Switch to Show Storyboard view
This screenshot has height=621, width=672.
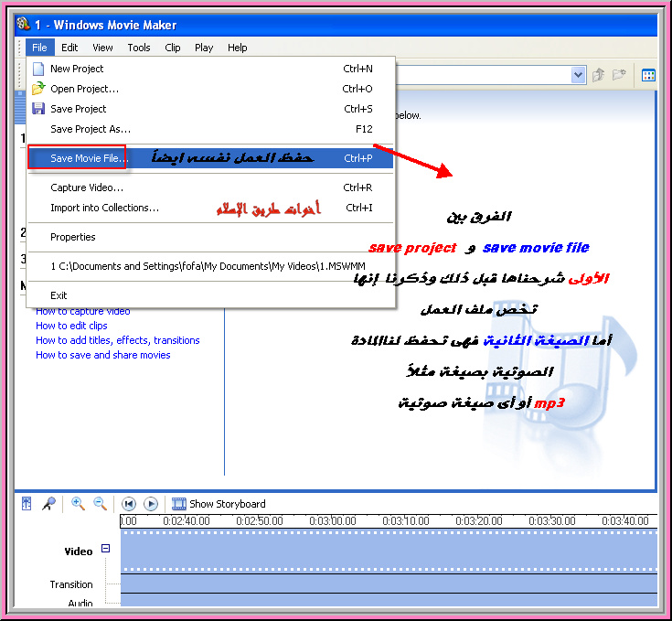[x=228, y=504]
